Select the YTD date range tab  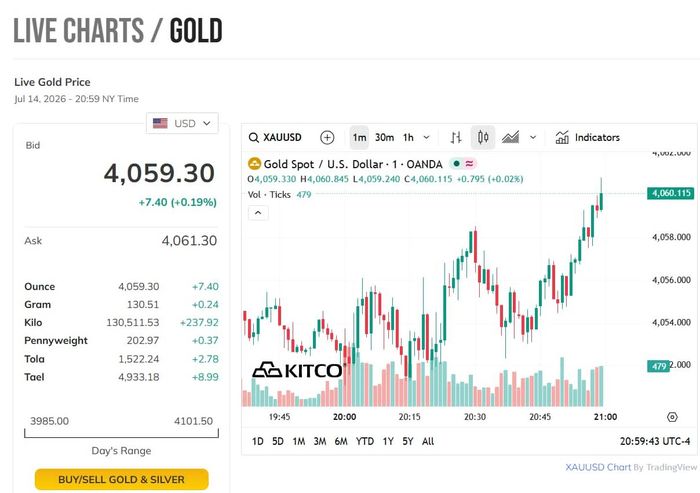(365, 441)
